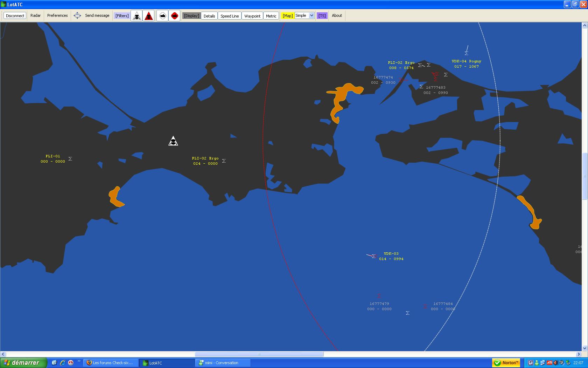The image size is (588, 368).
Task: Open the Simple map type dropdown
Action: point(311,15)
